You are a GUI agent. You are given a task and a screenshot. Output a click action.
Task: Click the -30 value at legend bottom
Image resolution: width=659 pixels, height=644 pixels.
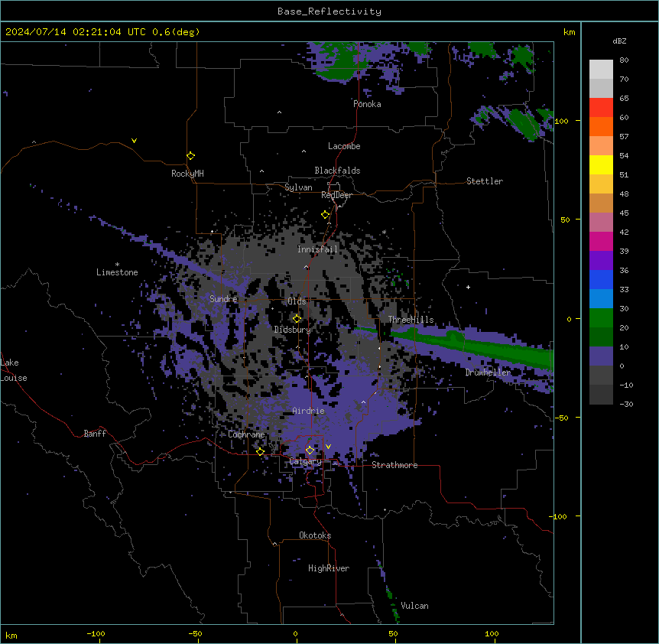click(x=626, y=404)
